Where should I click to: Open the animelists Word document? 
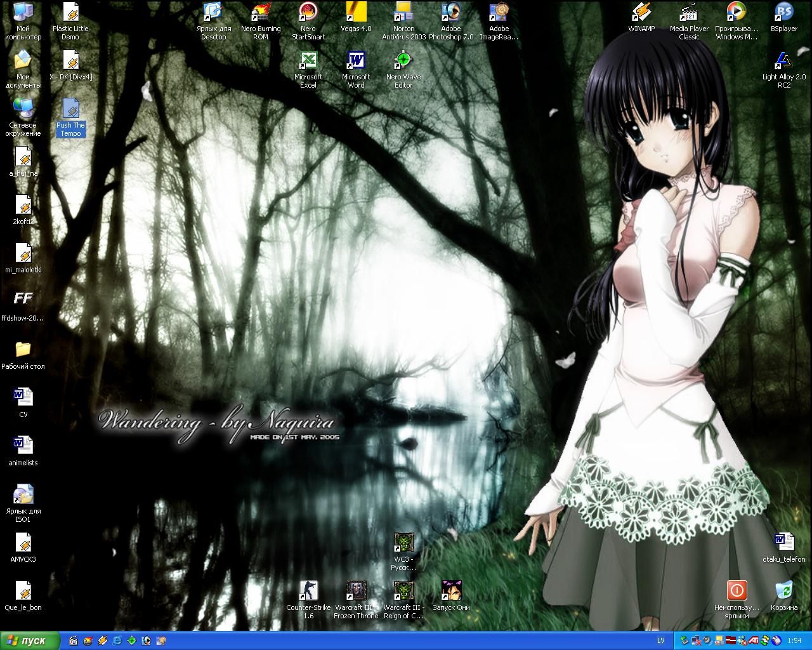tap(23, 452)
